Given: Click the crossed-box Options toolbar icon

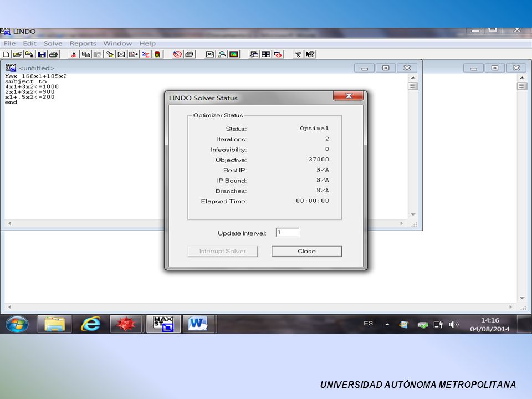Looking at the screenshot, I should tap(121, 54).
